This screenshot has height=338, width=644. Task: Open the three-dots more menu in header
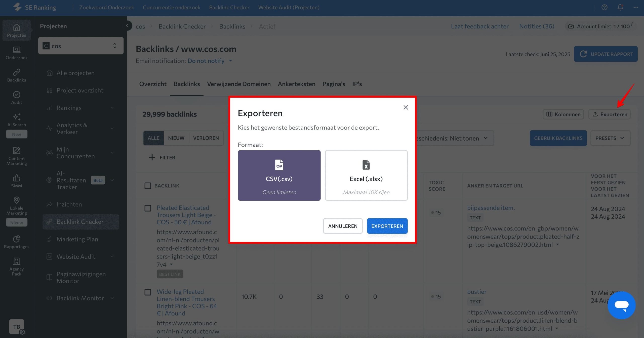tap(636, 7)
